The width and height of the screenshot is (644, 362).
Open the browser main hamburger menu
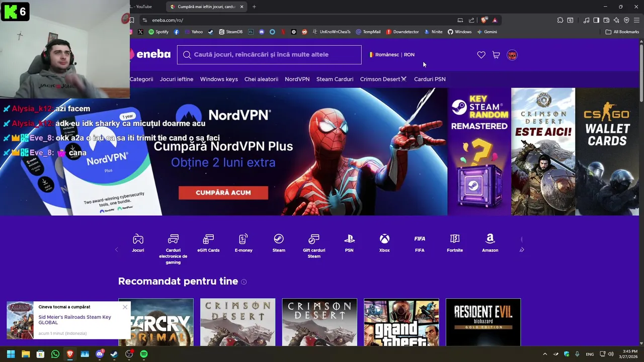click(x=637, y=20)
